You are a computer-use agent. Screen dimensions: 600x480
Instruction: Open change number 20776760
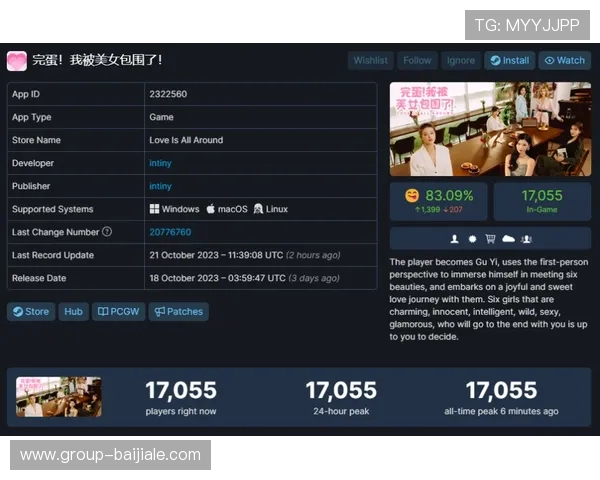tap(169, 232)
